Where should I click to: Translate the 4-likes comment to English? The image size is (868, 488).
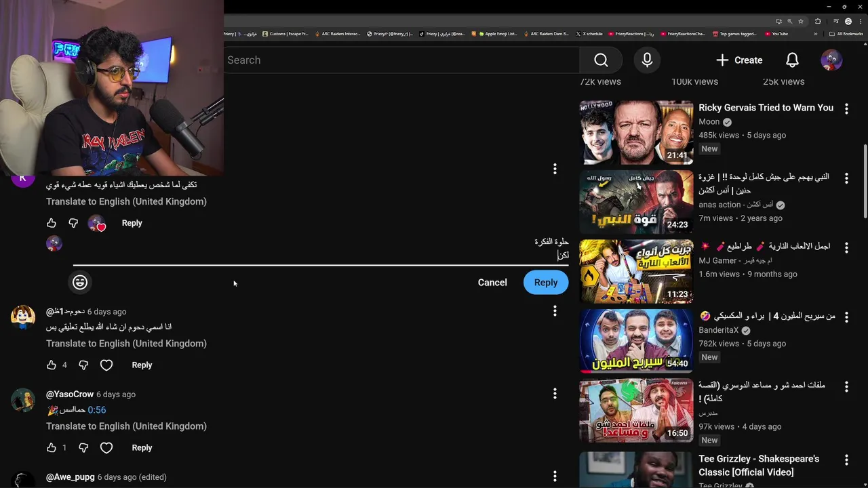(x=126, y=344)
